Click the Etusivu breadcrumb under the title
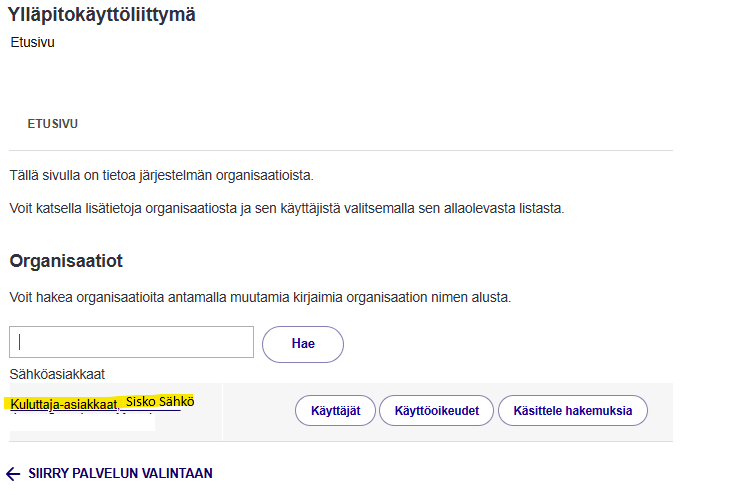The height and width of the screenshot is (495, 733). [32, 43]
